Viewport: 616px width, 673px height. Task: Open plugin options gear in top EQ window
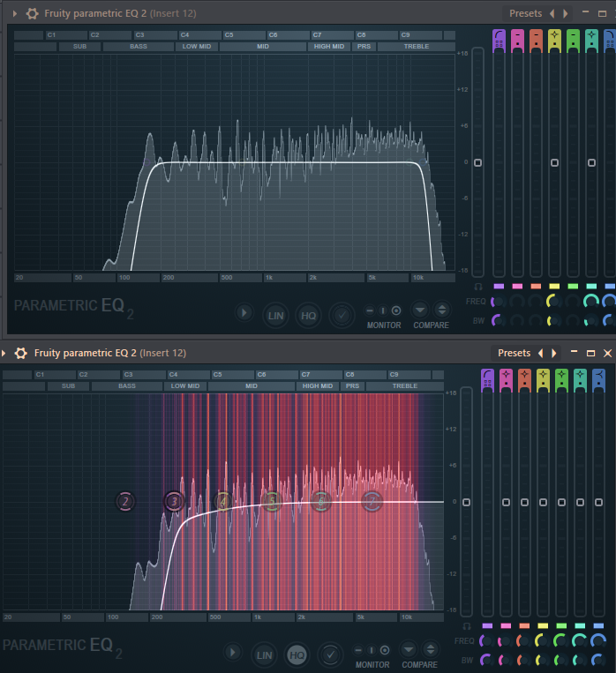point(33,13)
